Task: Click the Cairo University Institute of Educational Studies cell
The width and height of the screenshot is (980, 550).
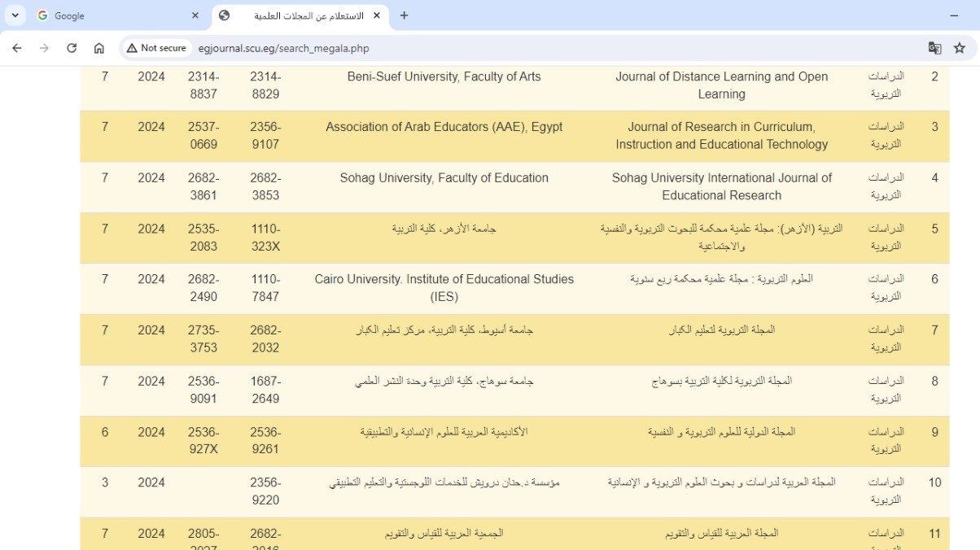Action: click(x=444, y=288)
